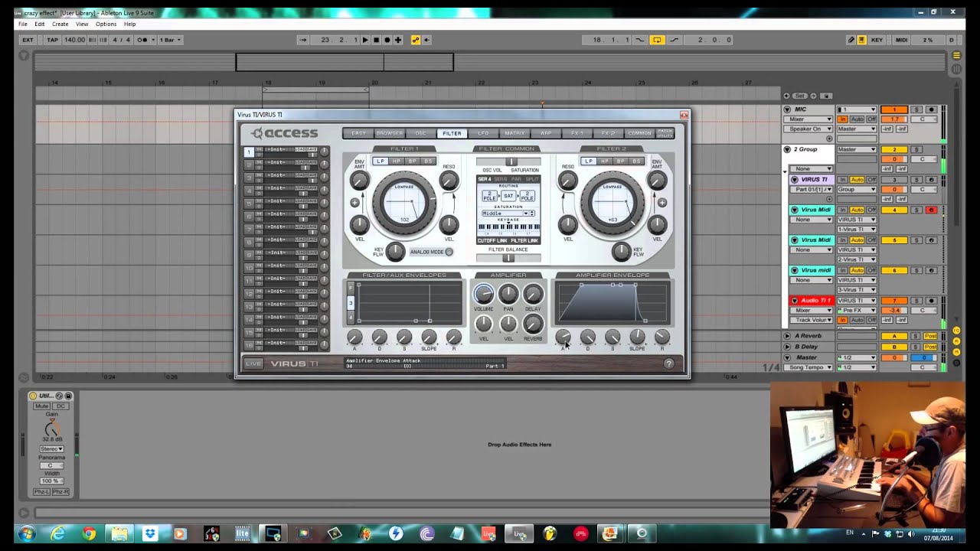Image resolution: width=980 pixels, height=551 pixels.
Task: Click the Arrangement Record button
Action: point(387,40)
